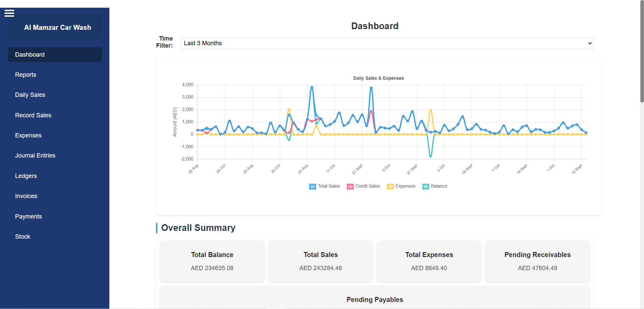This screenshot has height=309, width=644.
Task: Navigate to Record Sales
Action: click(x=33, y=115)
